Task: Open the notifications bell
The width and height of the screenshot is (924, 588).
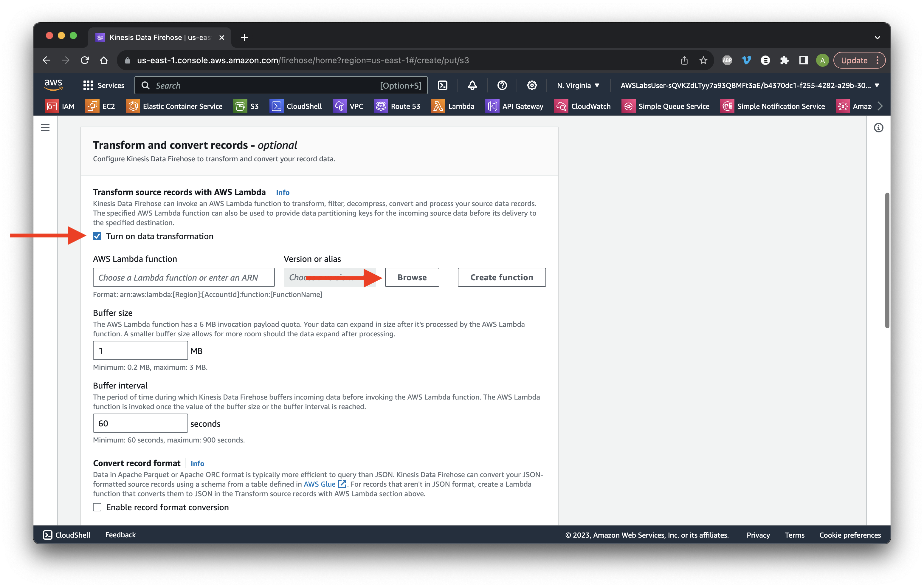Action: pos(472,85)
